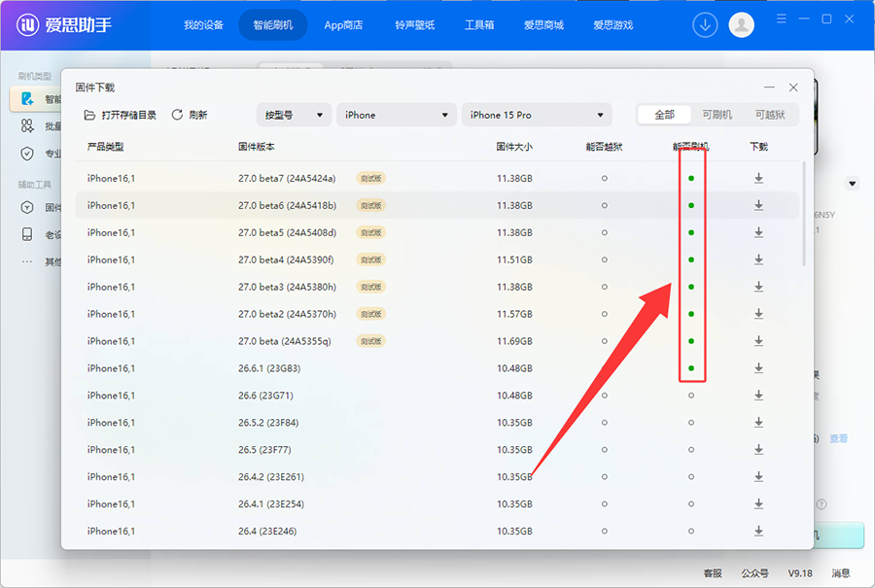The height and width of the screenshot is (588, 875).
Task: Download the 27.0 beta7 (24A5424a) firmware
Action: click(x=758, y=178)
